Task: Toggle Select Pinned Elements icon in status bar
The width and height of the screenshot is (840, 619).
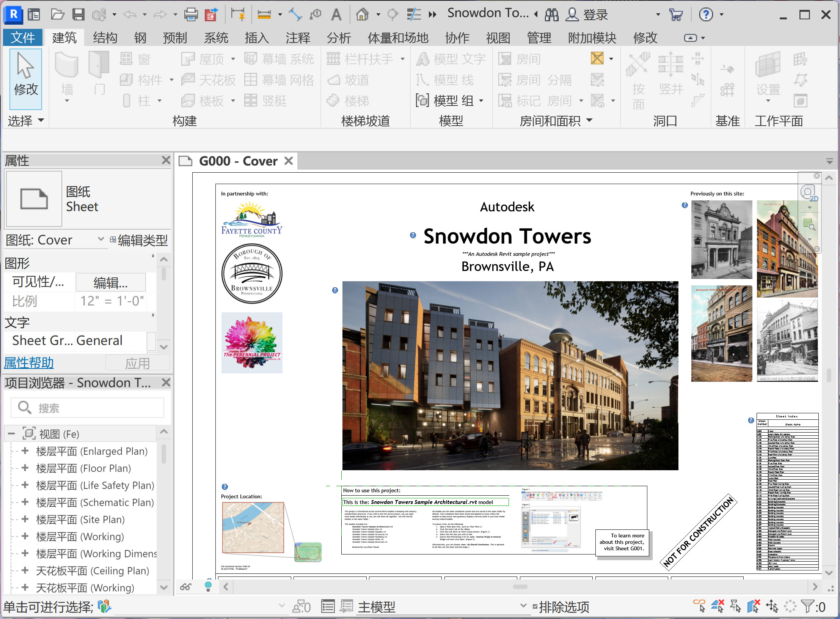Action: coord(735,606)
